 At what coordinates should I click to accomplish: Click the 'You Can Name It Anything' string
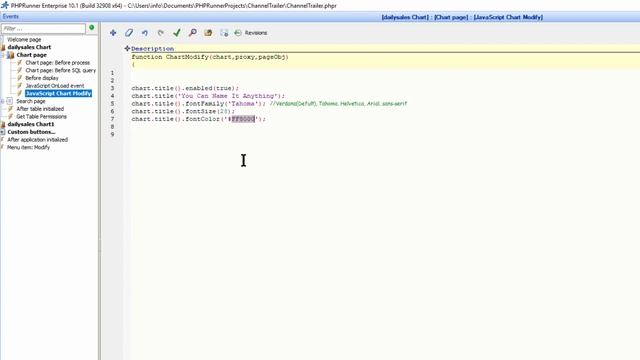pos(228,96)
